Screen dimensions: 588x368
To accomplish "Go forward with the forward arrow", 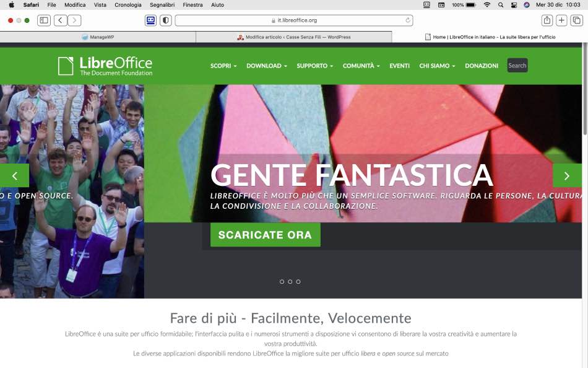I will pos(74,20).
